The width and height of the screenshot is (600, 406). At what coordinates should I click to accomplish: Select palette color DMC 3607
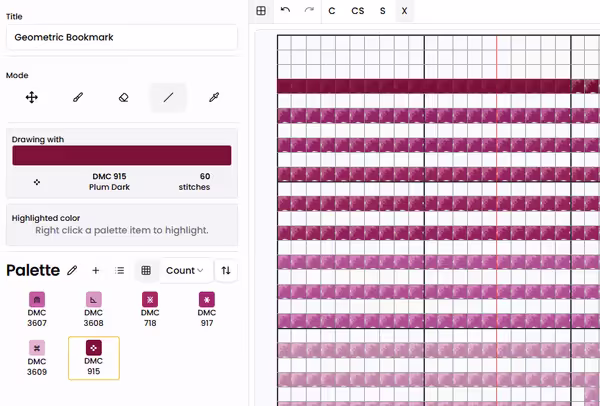37,309
